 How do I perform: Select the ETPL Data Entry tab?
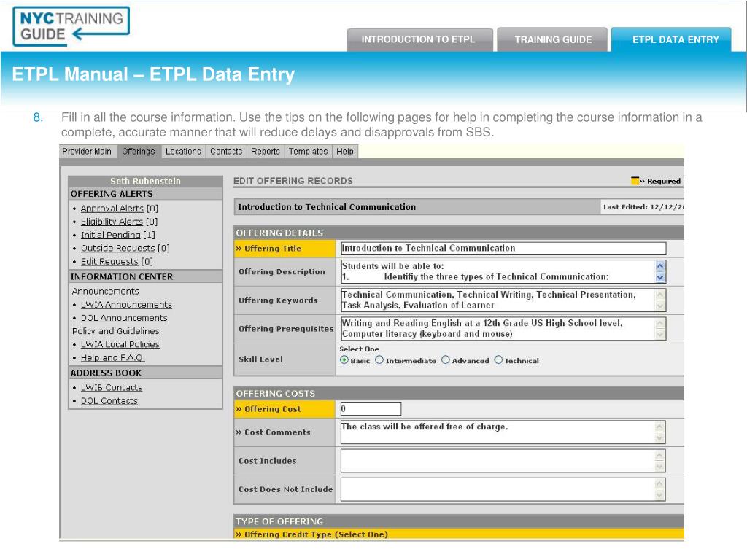(671, 39)
